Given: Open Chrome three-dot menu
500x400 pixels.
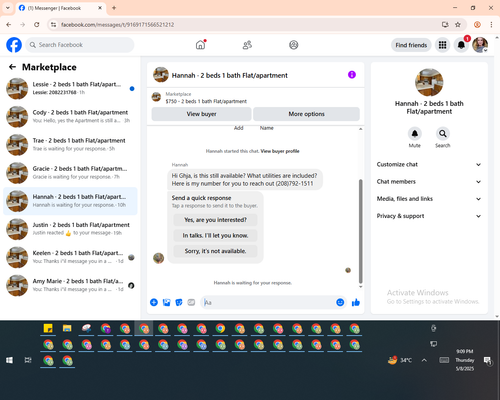Looking at the screenshot, I should (491, 24).
